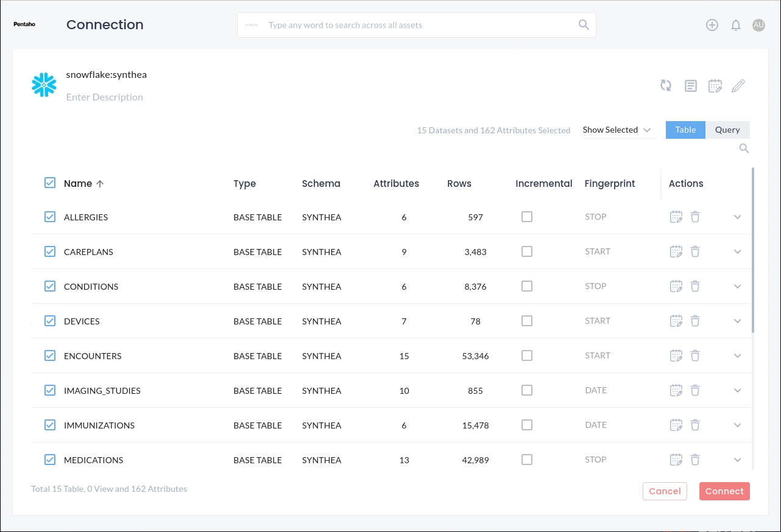Open the notifications bell icon
781x532 pixels.
(736, 25)
